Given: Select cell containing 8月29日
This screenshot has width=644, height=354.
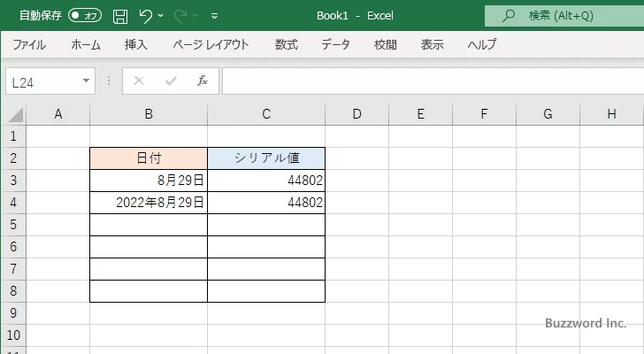Looking at the screenshot, I should tap(149, 181).
